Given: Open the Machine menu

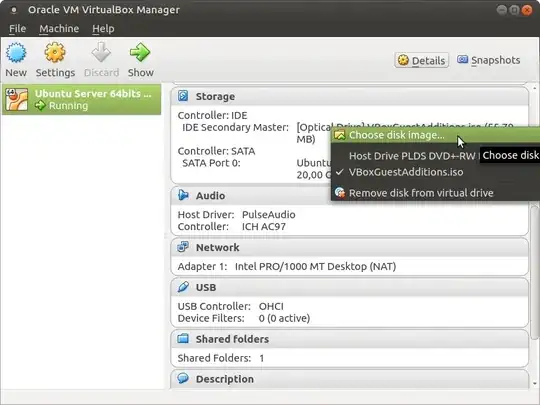Looking at the screenshot, I should click(x=59, y=29).
